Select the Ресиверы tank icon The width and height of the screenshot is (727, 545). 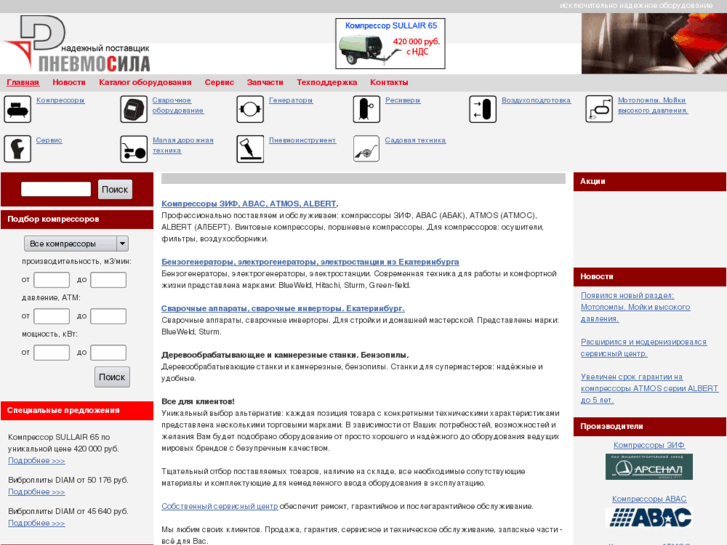pos(366,109)
